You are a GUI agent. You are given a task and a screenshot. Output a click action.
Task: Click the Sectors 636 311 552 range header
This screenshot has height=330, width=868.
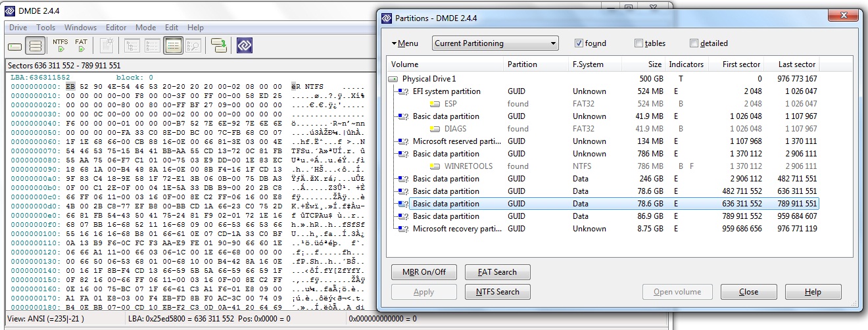(64, 66)
